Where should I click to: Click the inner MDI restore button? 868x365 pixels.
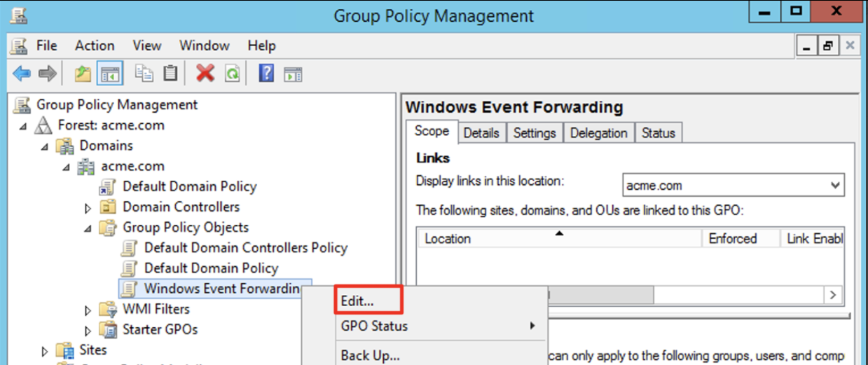coord(828,46)
